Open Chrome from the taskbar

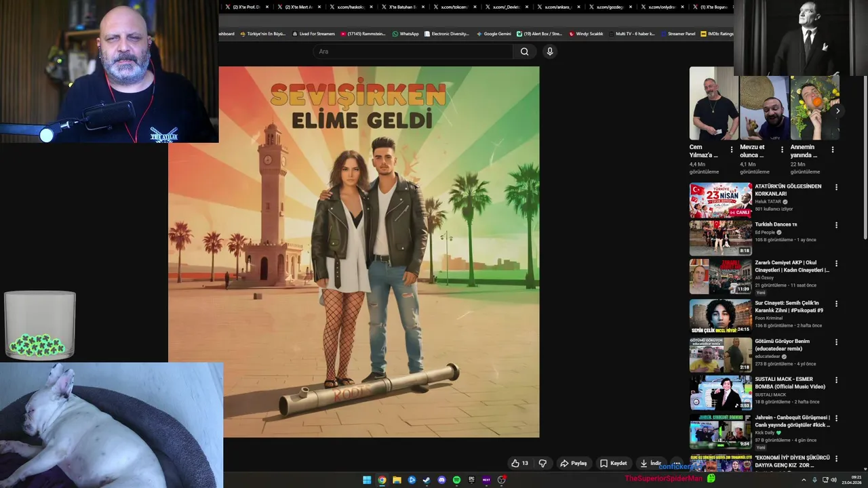point(382,480)
